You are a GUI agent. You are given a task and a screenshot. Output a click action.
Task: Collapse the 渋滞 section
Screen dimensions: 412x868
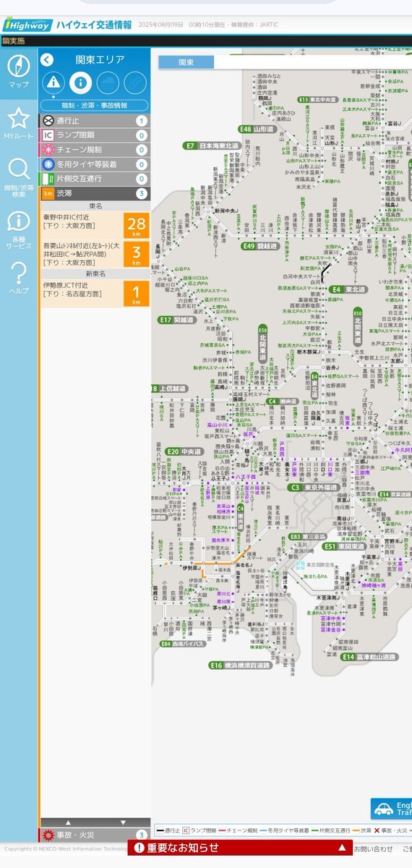[95, 193]
